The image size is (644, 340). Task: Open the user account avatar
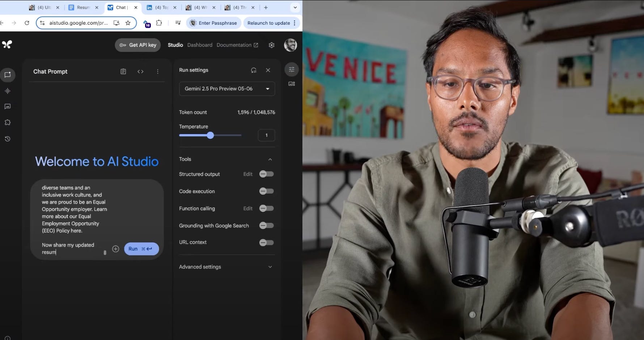pyautogui.click(x=291, y=45)
